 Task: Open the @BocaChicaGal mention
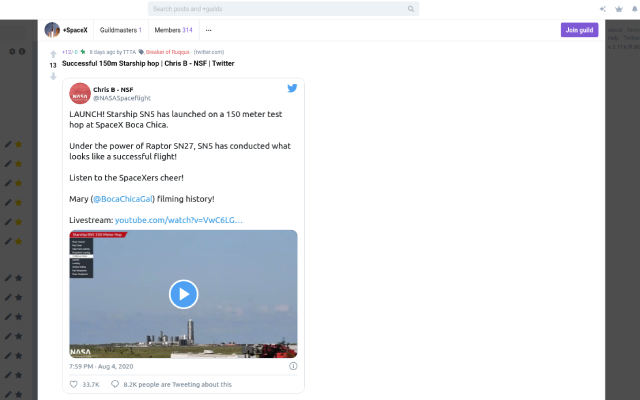[x=123, y=199]
